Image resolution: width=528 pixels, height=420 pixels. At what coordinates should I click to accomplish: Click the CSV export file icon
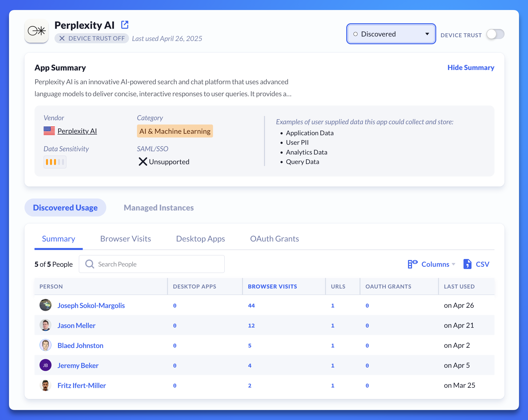[467, 264]
